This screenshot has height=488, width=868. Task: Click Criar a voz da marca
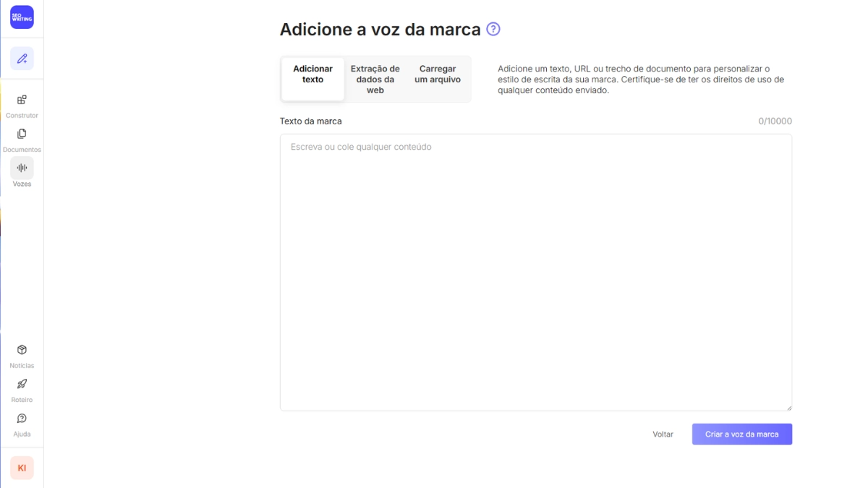(741, 434)
